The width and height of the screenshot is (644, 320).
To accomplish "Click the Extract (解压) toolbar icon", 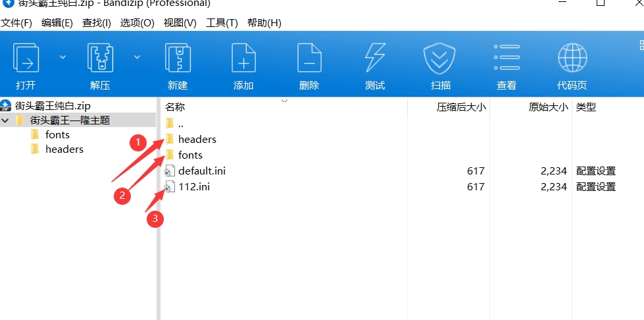I will (x=100, y=59).
